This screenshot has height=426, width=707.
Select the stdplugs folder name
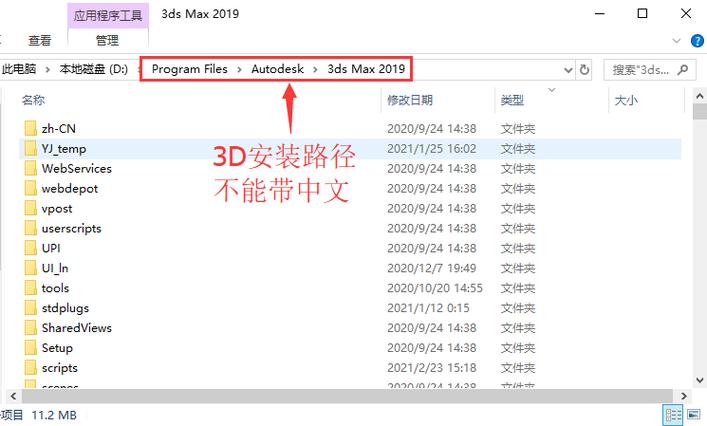(65, 308)
